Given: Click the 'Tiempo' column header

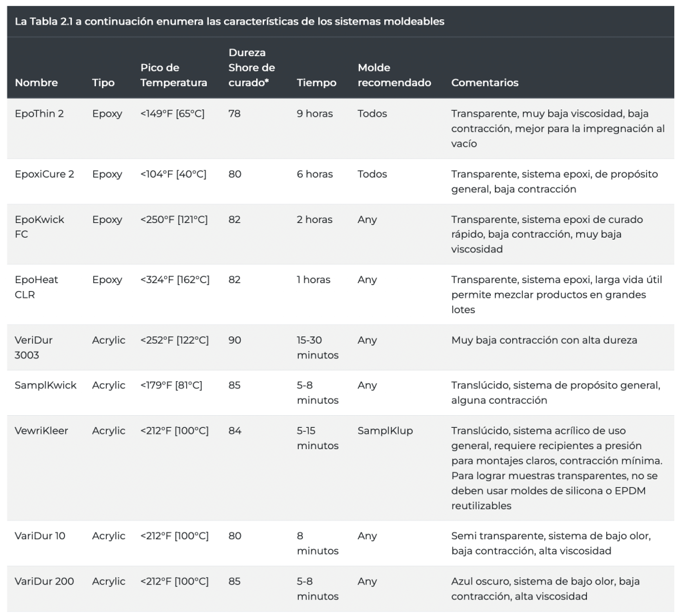Looking at the screenshot, I should pos(317,82).
